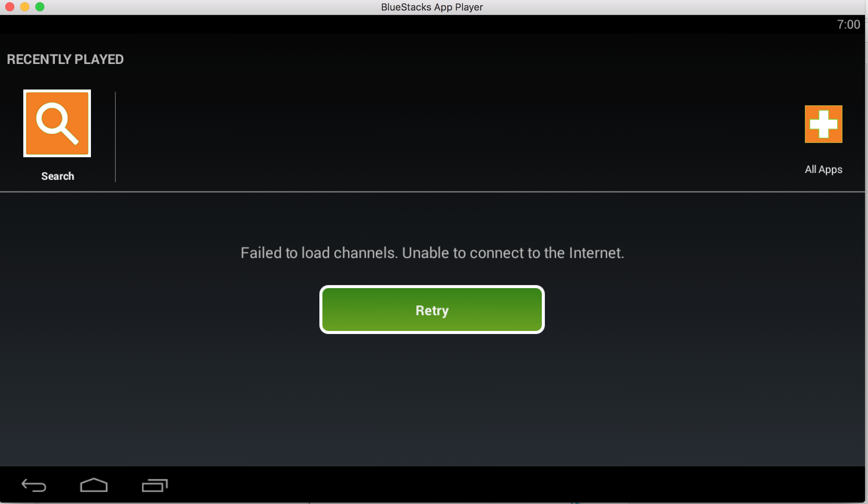Image resolution: width=868 pixels, height=504 pixels.
Task: Click the All Apps plus icon
Action: click(x=823, y=124)
